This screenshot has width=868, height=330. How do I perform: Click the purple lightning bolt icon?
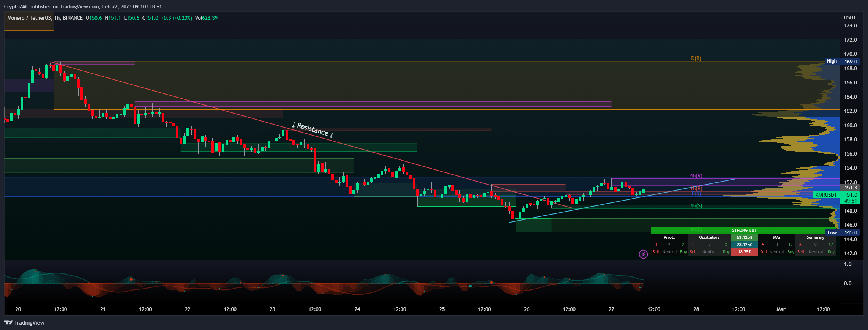pyautogui.click(x=643, y=254)
